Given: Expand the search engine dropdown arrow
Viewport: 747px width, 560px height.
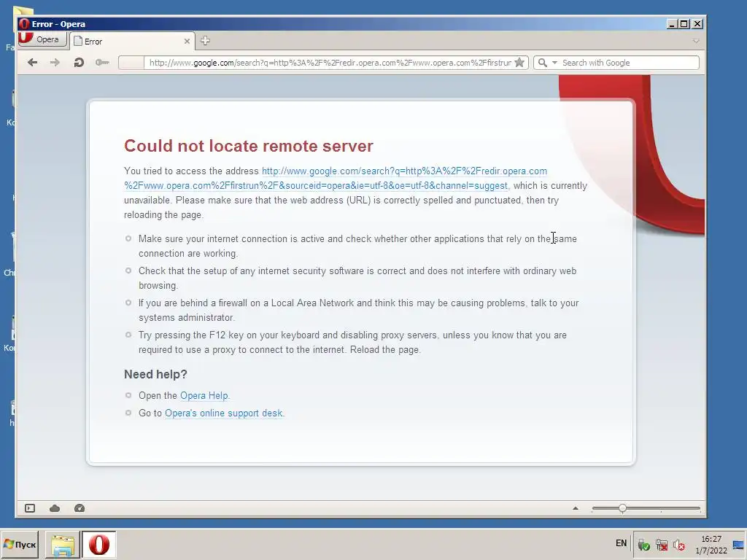Looking at the screenshot, I should (554, 63).
